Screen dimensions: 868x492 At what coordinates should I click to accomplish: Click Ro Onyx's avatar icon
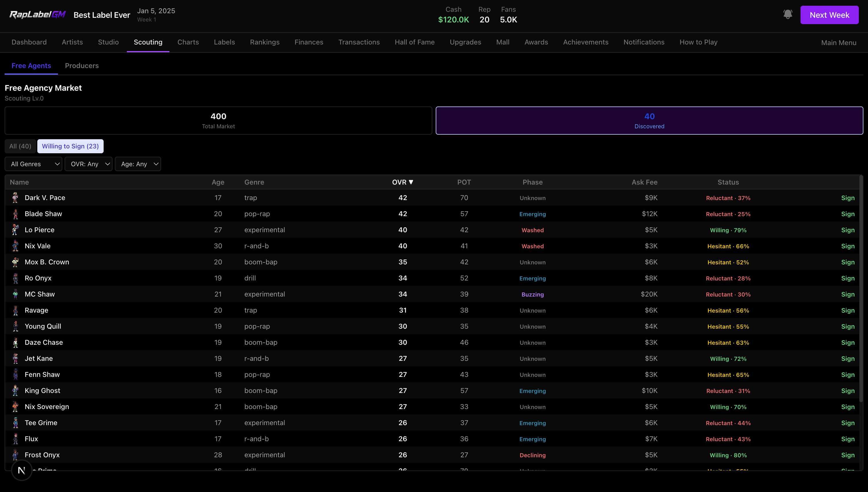point(15,278)
